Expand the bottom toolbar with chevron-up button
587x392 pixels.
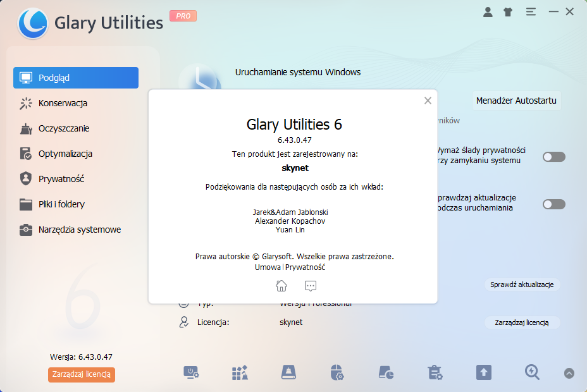[569, 373]
